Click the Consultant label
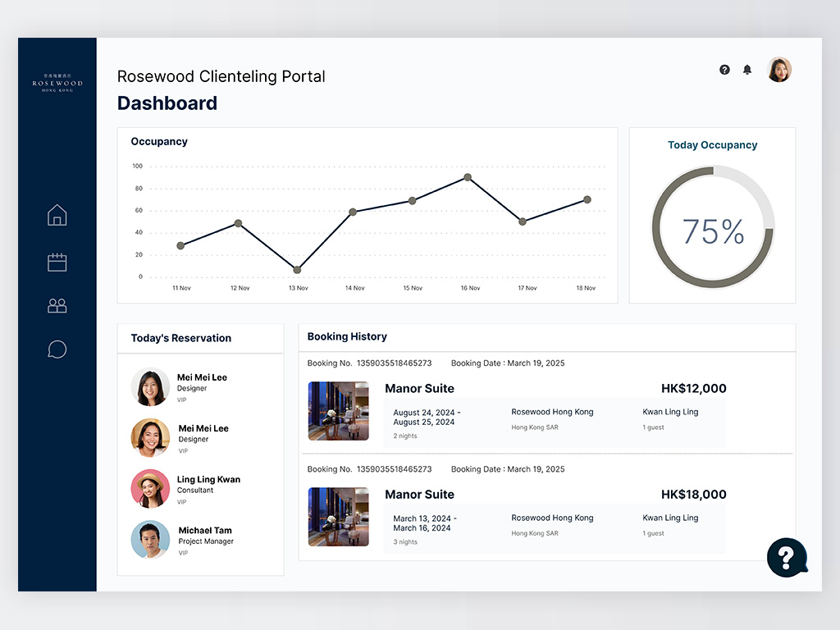This screenshot has height=630, width=840. (x=195, y=491)
